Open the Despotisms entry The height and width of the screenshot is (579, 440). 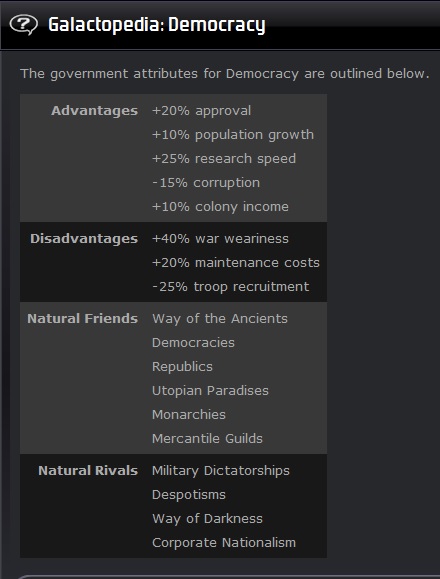coord(189,495)
